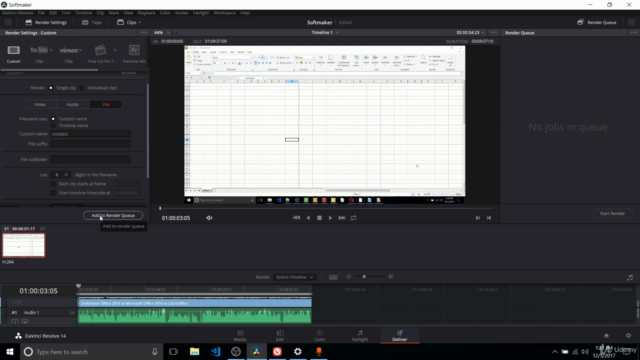Open the File settings tab

tap(106, 104)
